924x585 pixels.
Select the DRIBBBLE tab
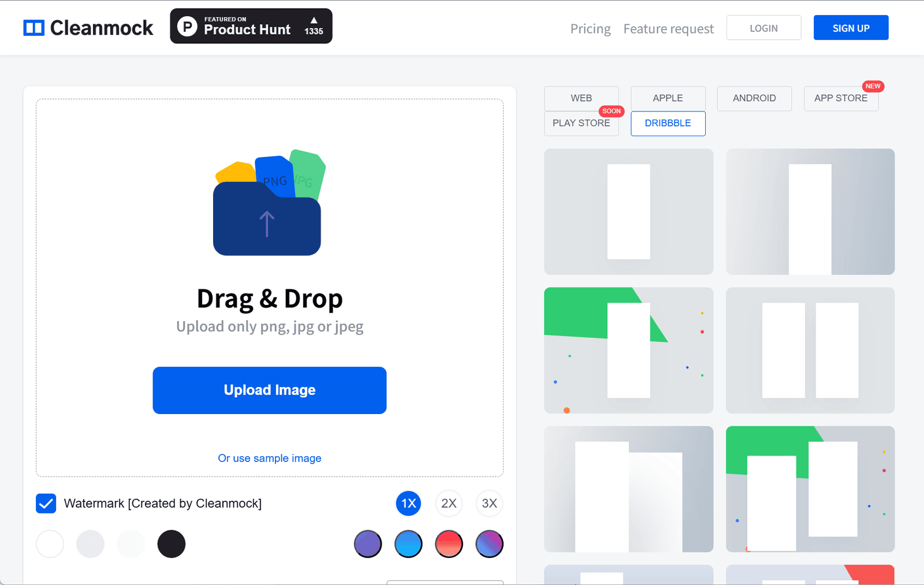coord(668,124)
